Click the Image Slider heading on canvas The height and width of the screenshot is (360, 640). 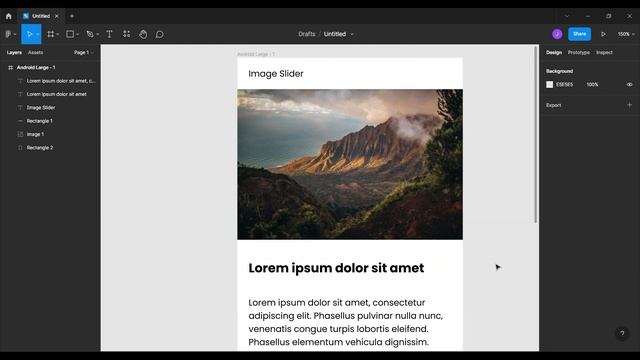(x=276, y=74)
